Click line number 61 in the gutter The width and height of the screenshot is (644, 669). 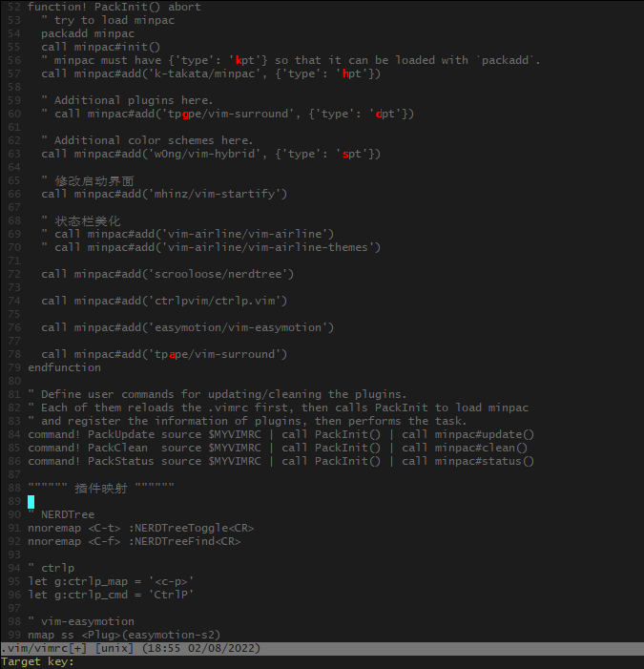[14, 127]
